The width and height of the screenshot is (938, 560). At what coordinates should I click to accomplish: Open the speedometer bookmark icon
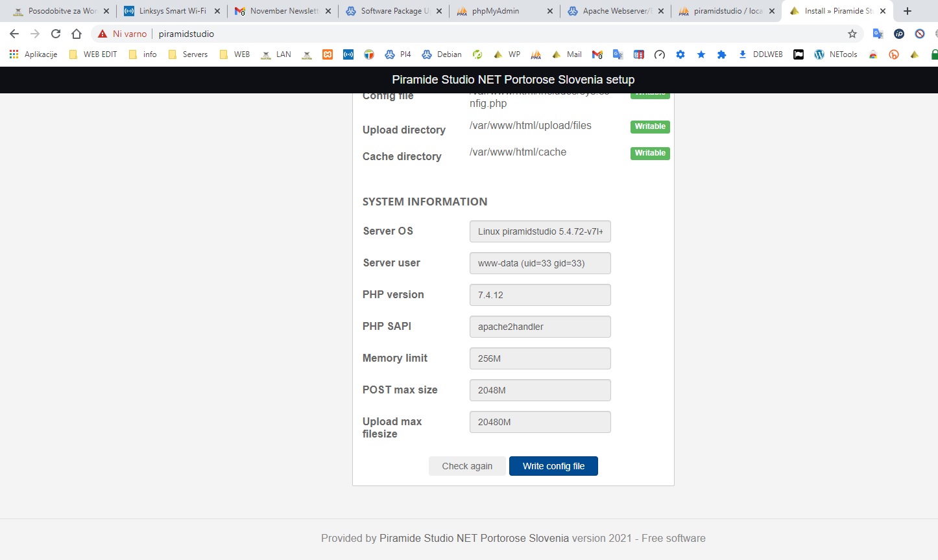pos(660,54)
